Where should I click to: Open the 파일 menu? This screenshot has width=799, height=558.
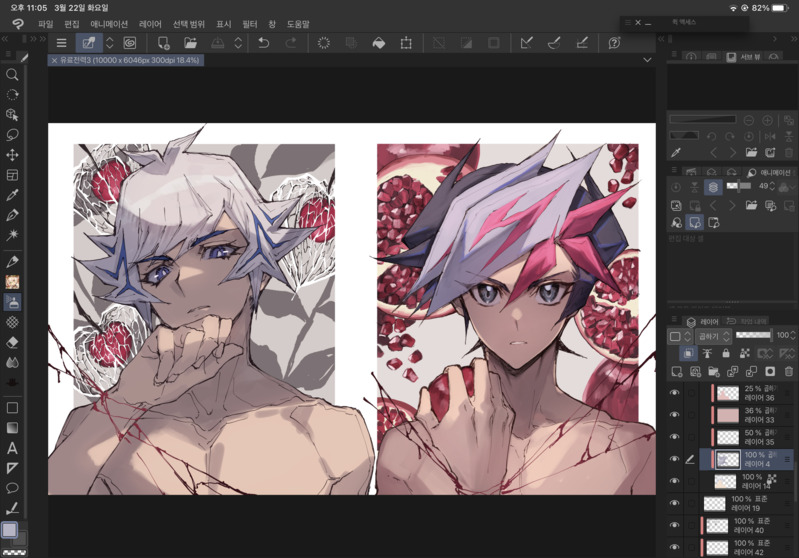coord(45,24)
